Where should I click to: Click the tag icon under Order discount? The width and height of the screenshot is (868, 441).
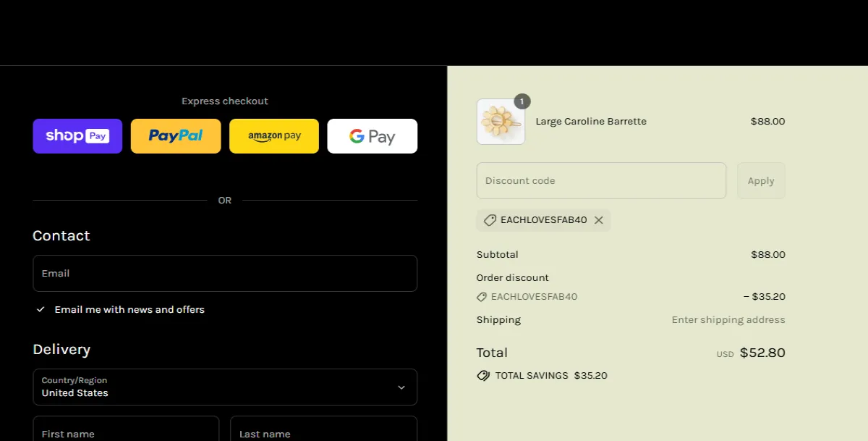482,297
